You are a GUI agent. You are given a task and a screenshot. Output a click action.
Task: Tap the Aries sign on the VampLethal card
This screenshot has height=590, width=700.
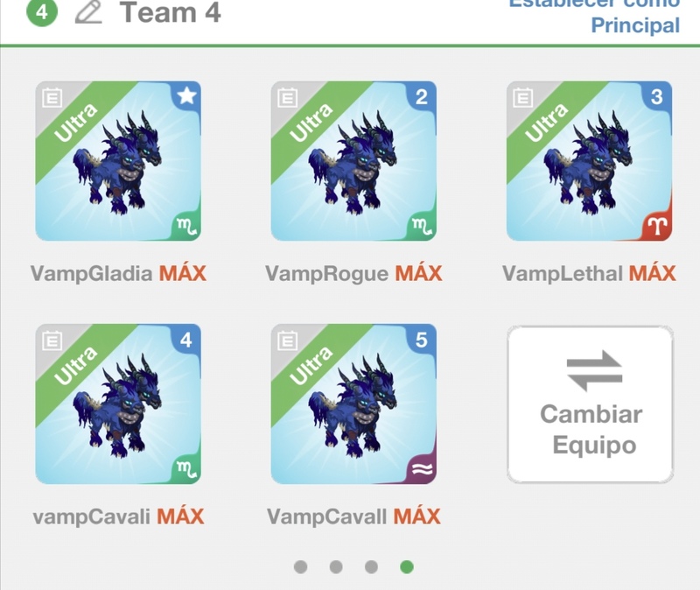point(657,226)
